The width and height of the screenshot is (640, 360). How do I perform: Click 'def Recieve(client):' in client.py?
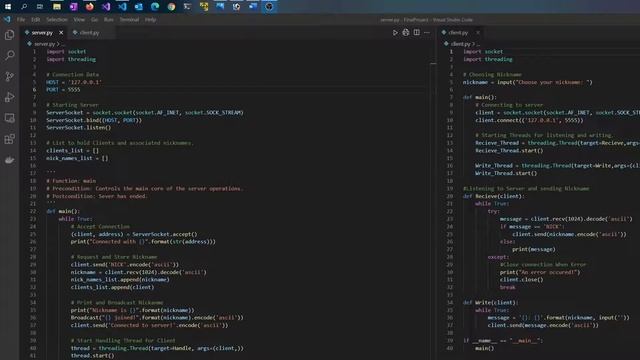coord(493,196)
